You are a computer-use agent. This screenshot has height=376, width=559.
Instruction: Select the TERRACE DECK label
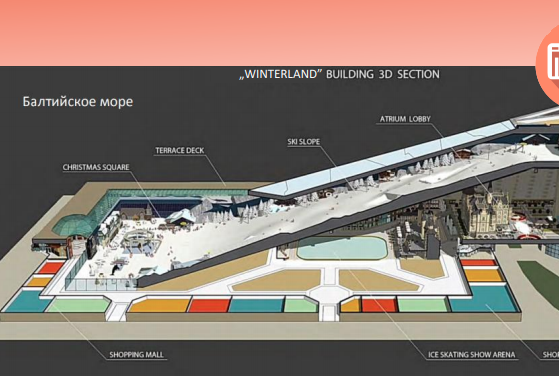tap(179, 150)
